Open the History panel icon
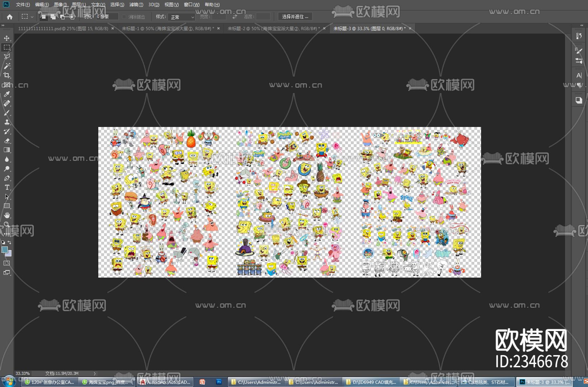 click(x=579, y=36)
